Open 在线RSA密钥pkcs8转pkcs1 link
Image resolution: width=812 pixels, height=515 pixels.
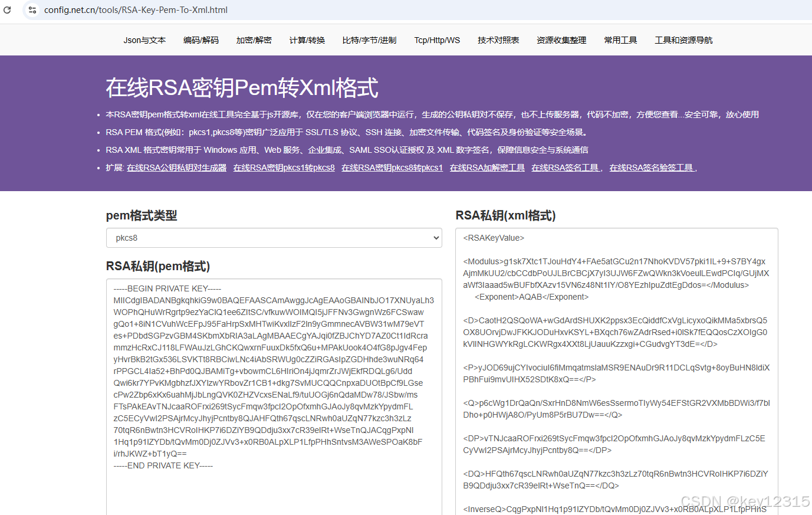392,168
